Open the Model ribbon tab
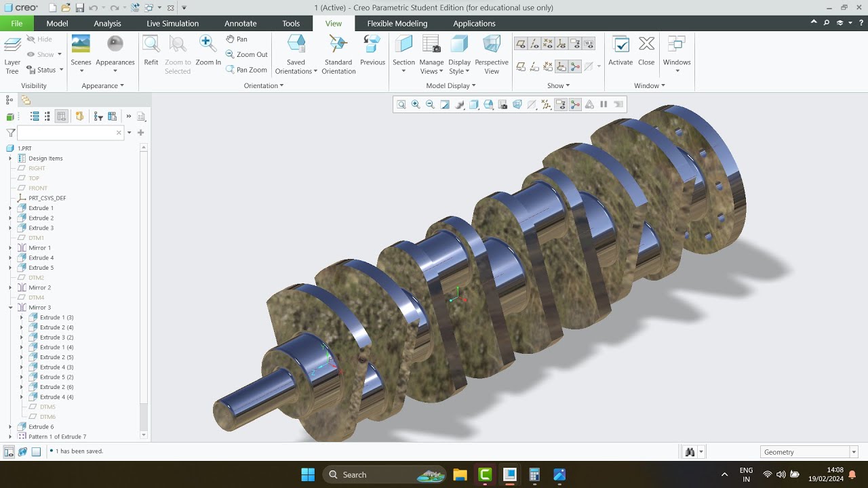Viewport: 868px width, 488px height. tap(57, 23)
